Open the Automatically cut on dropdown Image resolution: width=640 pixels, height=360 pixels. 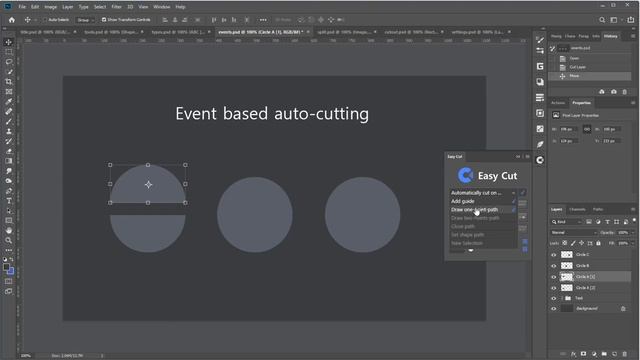(x=483, y=193)
